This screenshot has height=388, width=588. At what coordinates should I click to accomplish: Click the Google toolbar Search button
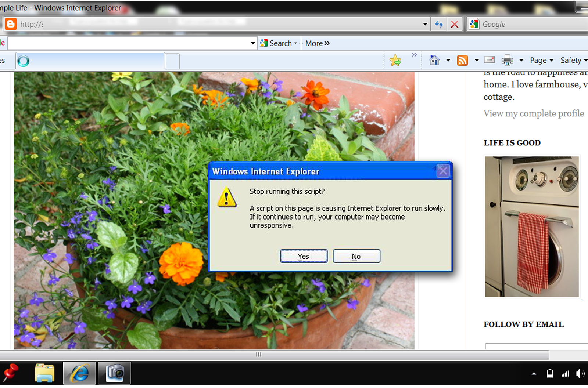click(276, 43)
